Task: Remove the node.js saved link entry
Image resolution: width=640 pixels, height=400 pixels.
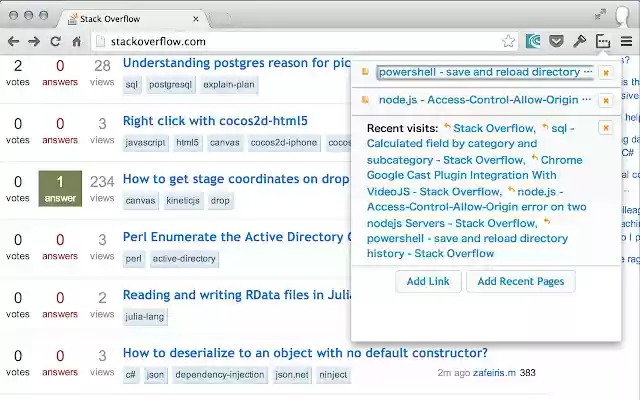Action: click(606, 100)
